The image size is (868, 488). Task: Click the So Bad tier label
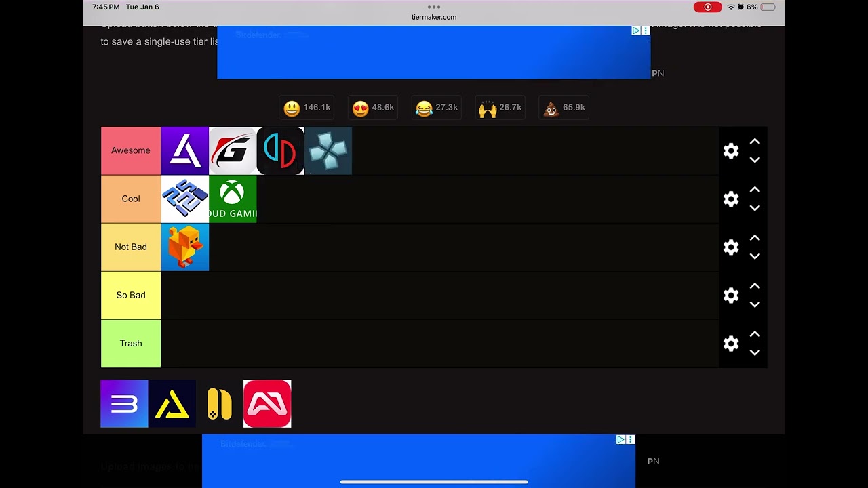(x=131, y=295)
